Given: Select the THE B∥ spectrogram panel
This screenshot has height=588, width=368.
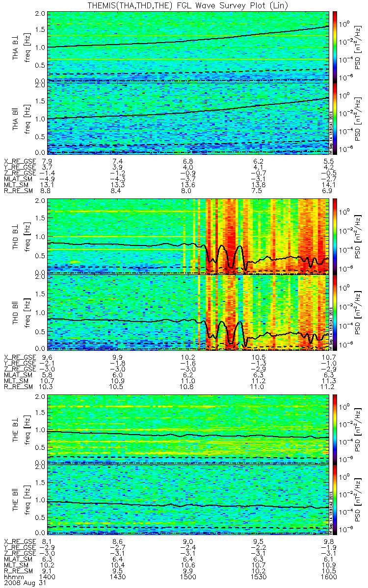Looking at the screenshot, I should coord(189,500).
